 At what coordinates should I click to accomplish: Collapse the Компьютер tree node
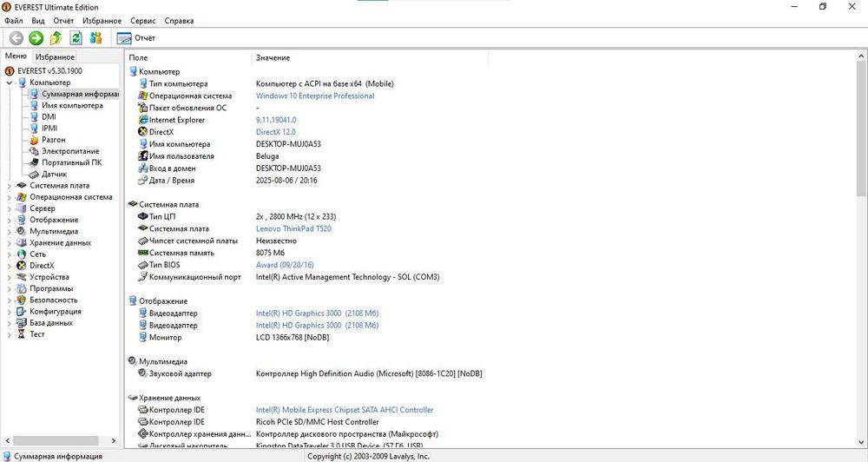click(9, 82)
